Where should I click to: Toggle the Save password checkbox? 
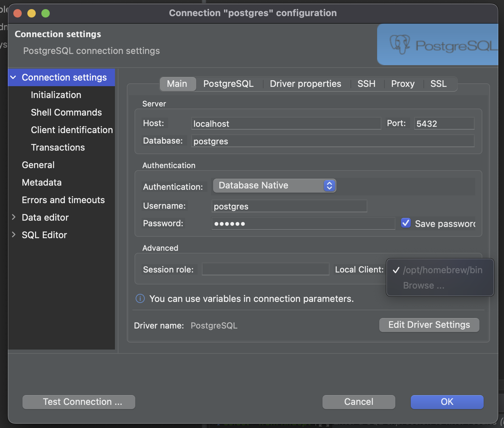tap(406, 223)
